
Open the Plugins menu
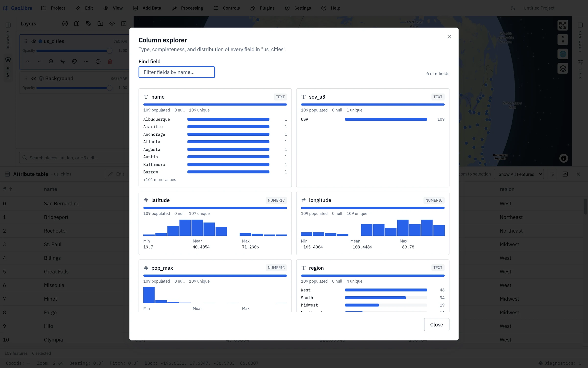click(x=263, y=8)
